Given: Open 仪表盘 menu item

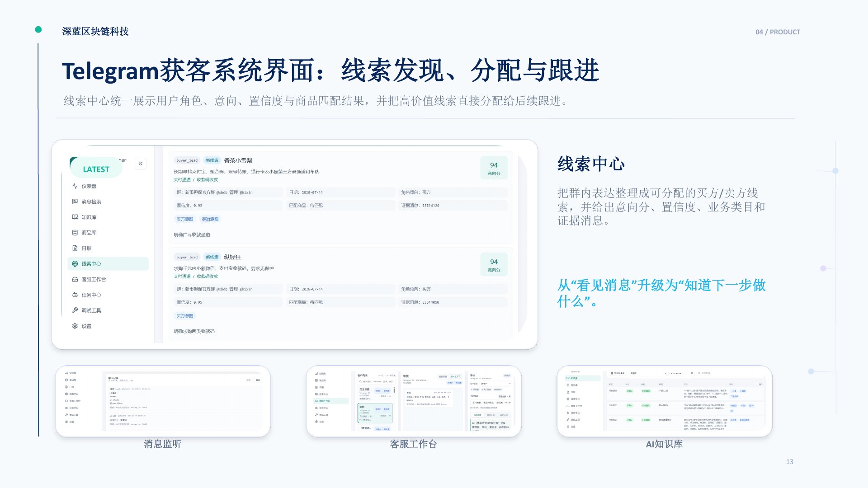Looking at the screenshot, I should 108,186.
